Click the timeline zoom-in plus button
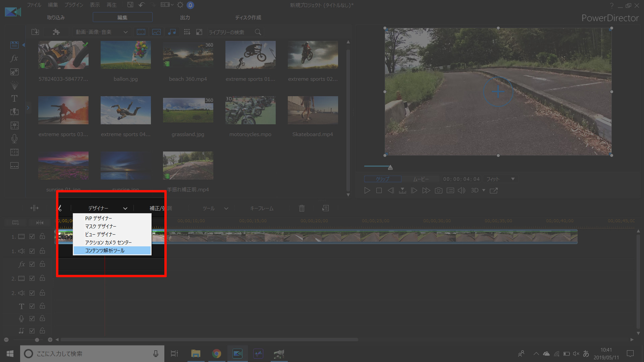The width and height of the screenshot is (644, 362). (50, 340)
